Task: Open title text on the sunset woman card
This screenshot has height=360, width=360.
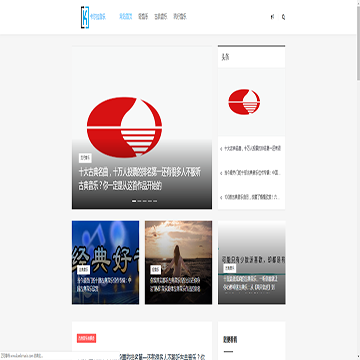Action: coord(175,284)
